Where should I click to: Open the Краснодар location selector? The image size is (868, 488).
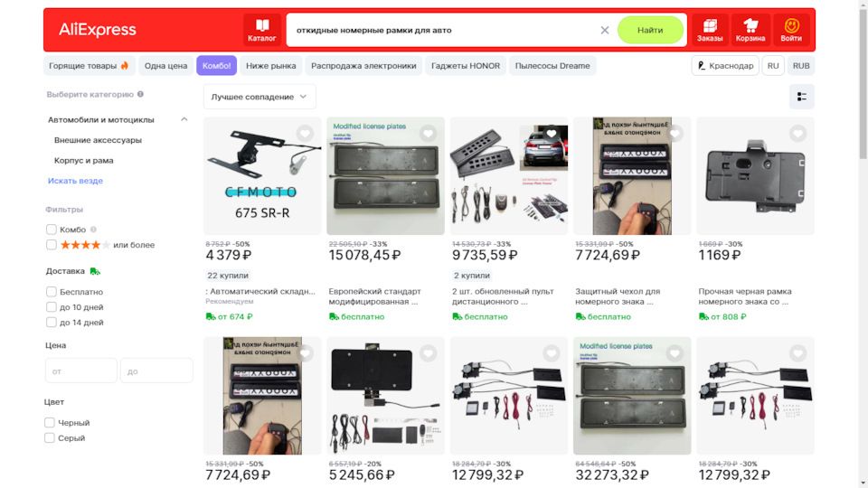click(x=724, y=66)
